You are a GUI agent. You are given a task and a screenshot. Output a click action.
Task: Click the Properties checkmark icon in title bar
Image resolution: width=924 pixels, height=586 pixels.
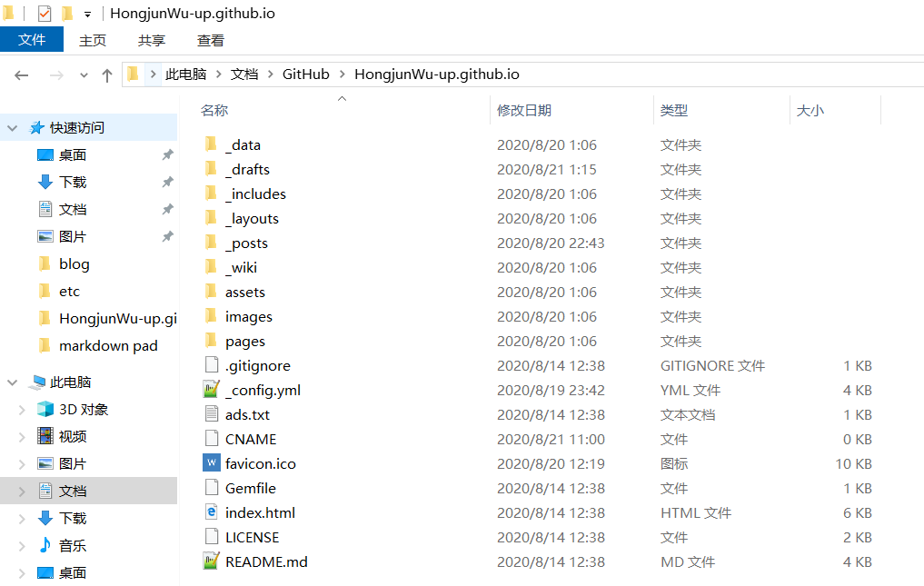(45, 13)
